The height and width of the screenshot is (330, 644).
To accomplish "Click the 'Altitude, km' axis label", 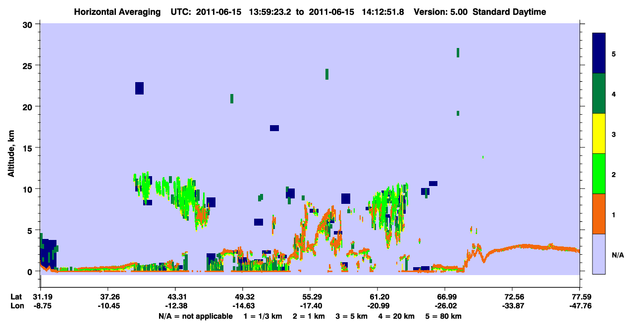I will pyautogui.click(x=11, y=154).
